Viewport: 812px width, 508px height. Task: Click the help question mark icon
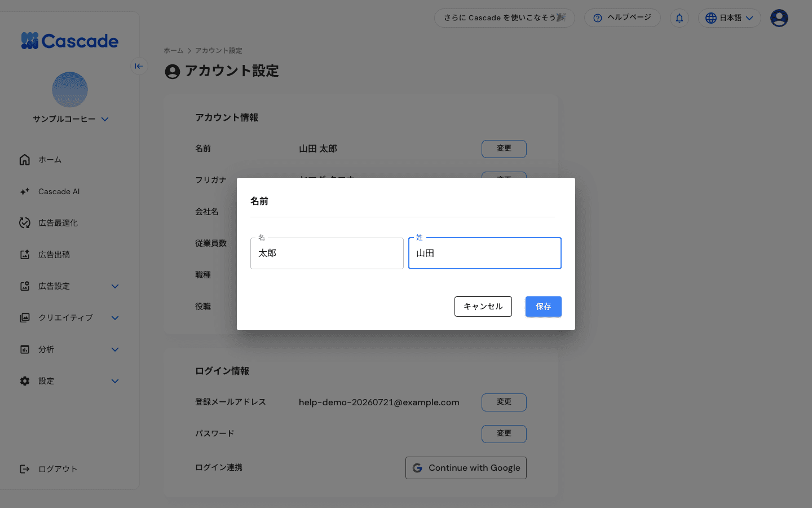click(598, 18)
